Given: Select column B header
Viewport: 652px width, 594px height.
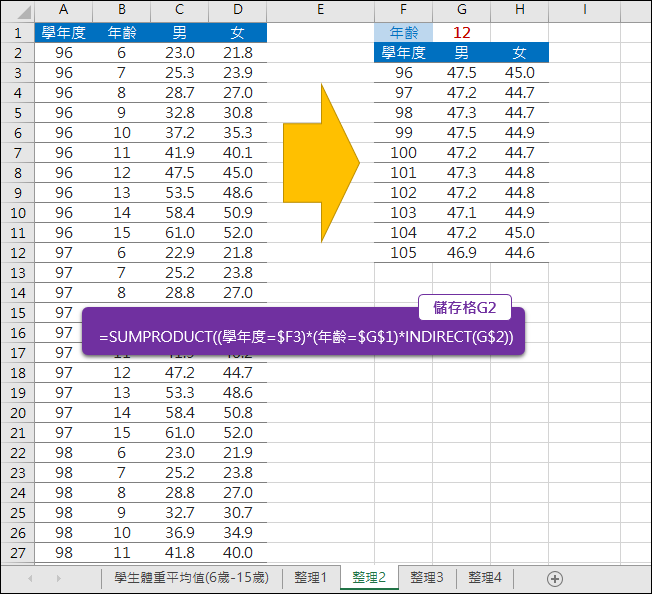Looking at the screenshot, I should point(121,10).
